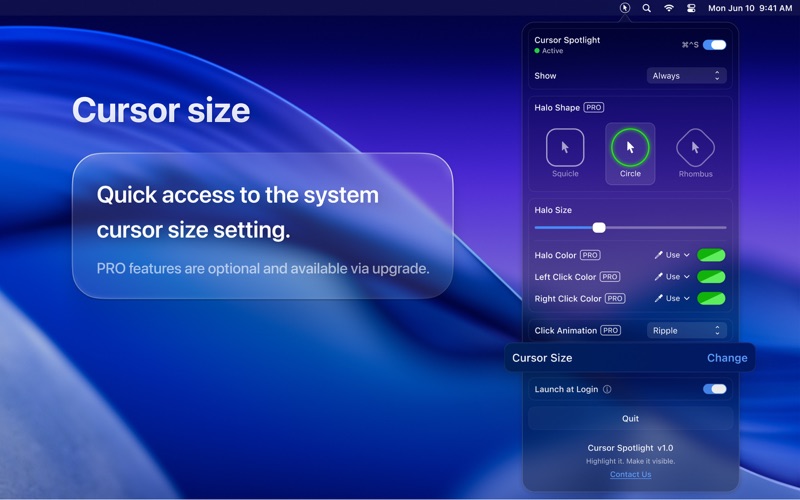Toggle the Launch at Login switch
Viewport: 800px width, 500px height.
(x=714, y=389)
